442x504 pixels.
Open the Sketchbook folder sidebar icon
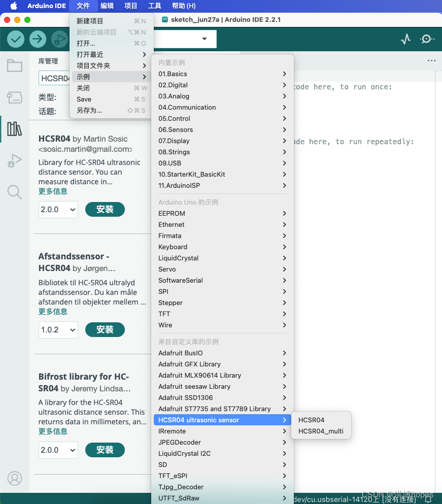pyautogui.click(x=15, y=65)
